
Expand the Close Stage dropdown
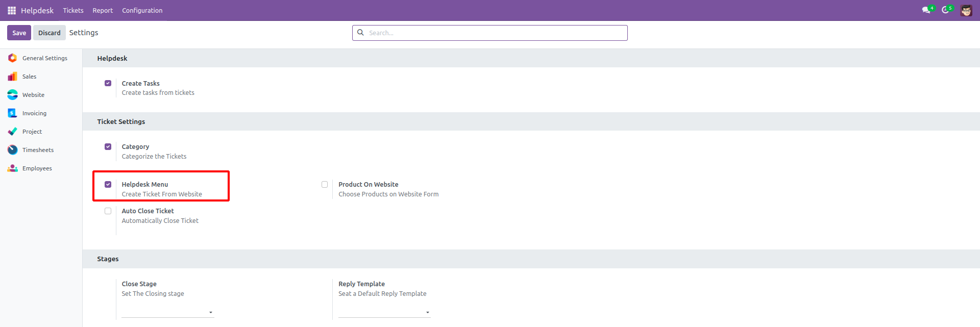[x=167, y=312]
